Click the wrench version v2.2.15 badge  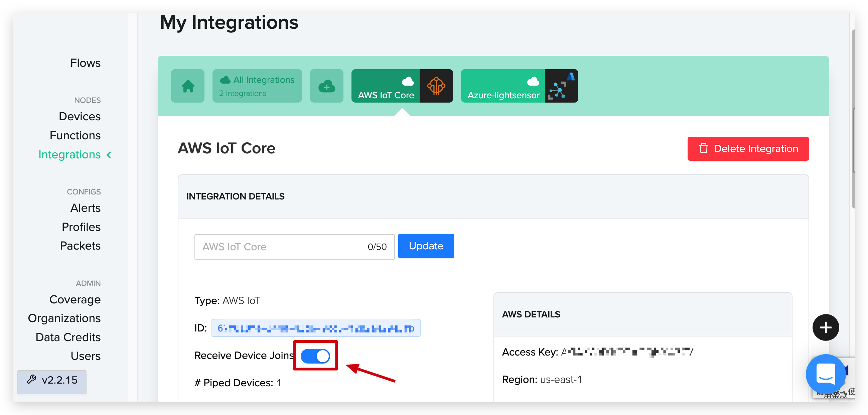tap(52, 382)
